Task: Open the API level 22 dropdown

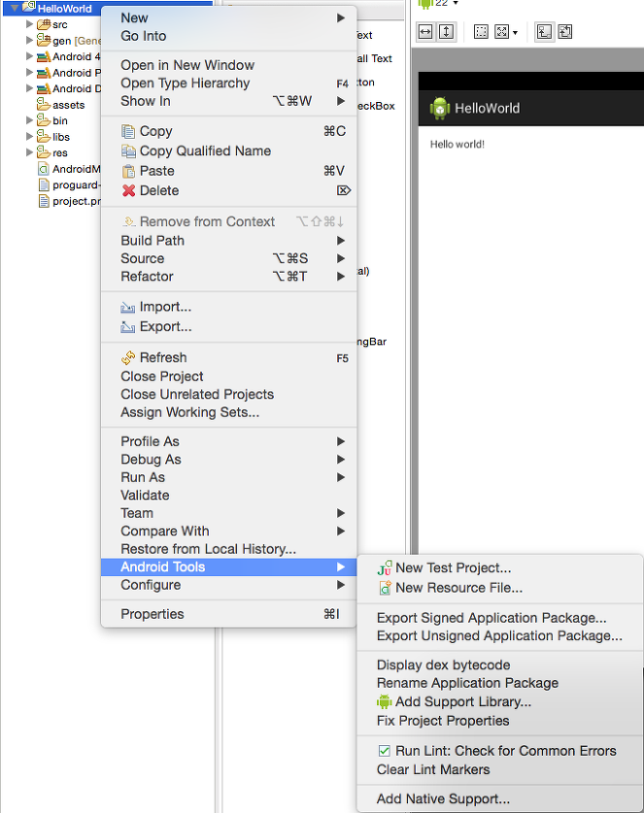Action: 456,3
